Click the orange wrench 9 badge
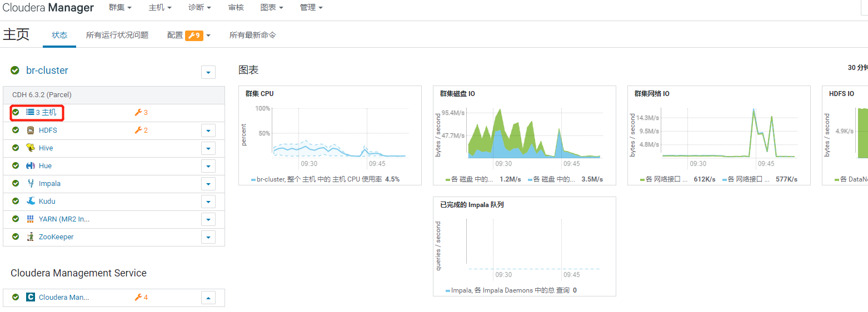This screenshot has width=868, height=312. pyautogui.click(x=194, y=36)
